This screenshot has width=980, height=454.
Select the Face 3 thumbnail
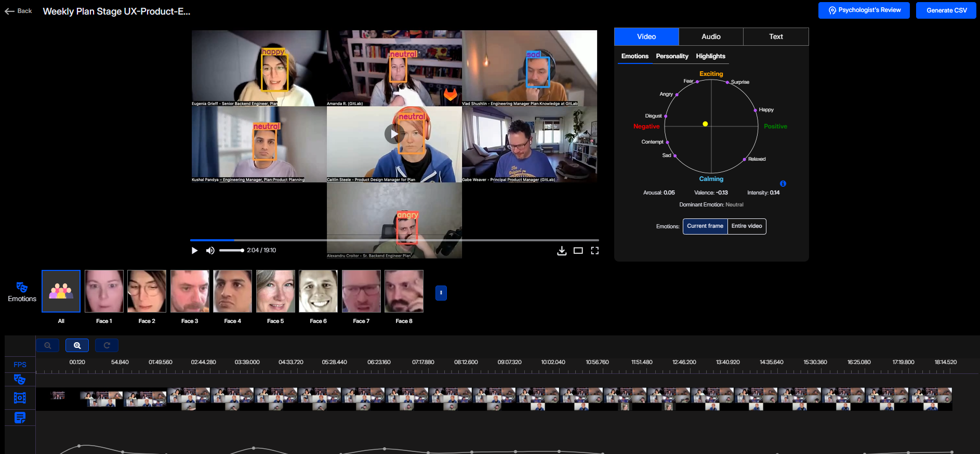coord(190,291)
